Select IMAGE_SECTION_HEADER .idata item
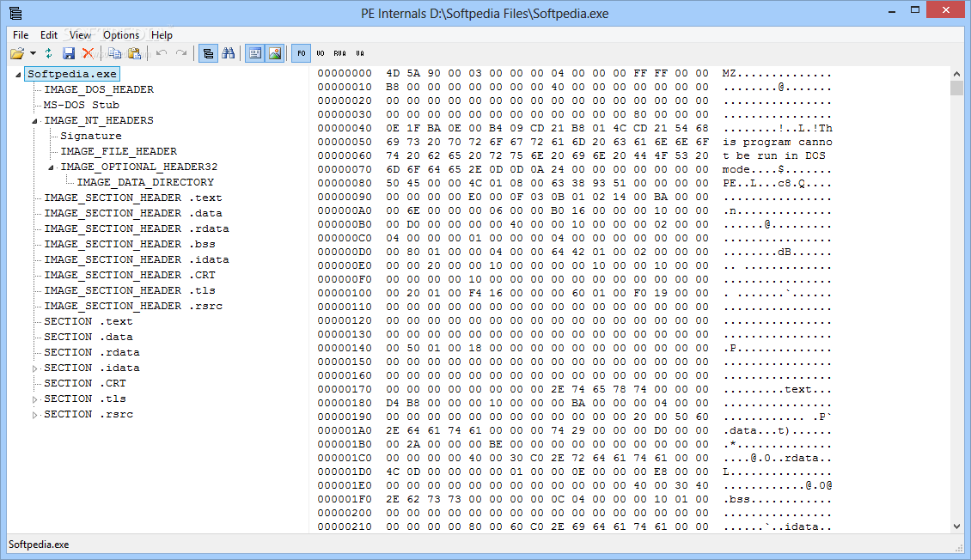 click(x=137, y=260)
